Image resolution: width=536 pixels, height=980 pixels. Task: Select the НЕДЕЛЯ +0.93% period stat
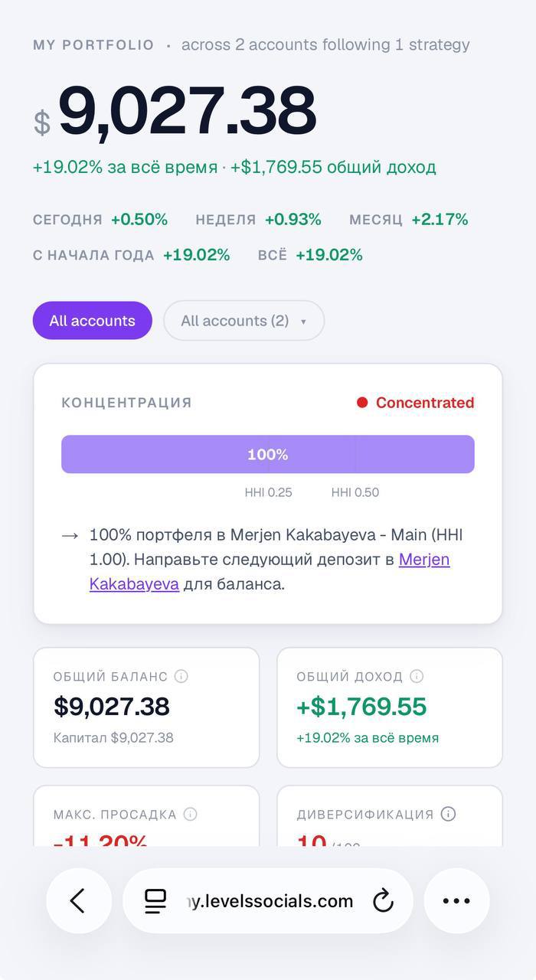click(x=258, y=220)
